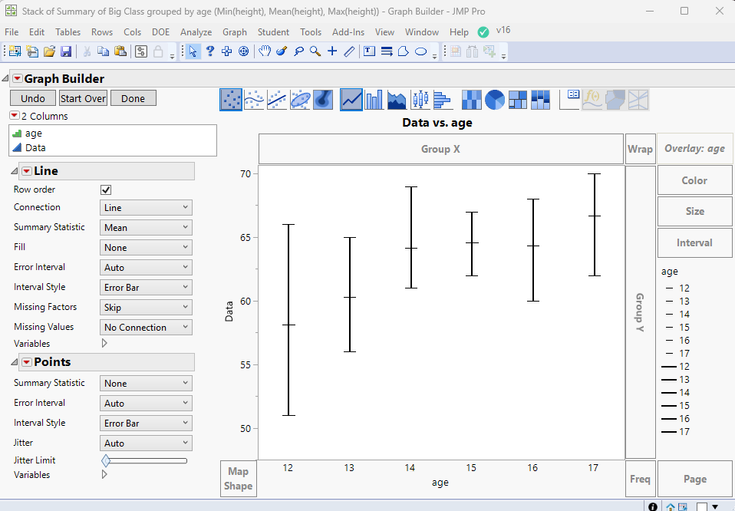Click the Save floppy disk icon
The height and width of the screenshot is (511, 735).
66,51
